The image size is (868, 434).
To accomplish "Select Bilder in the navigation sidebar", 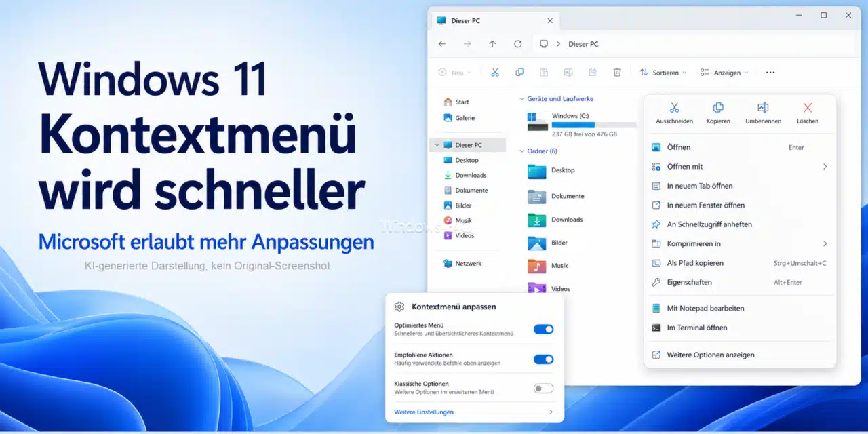I will tap(458, 205).
